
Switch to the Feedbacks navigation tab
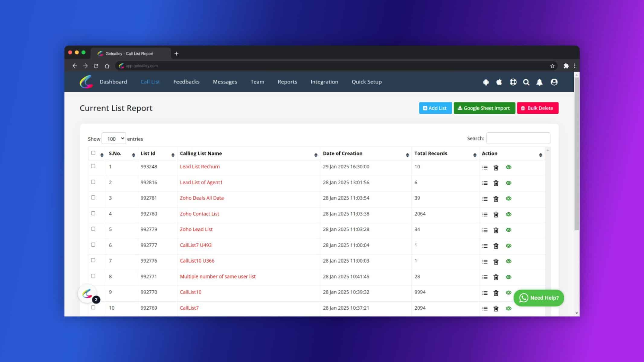(186, 81)
